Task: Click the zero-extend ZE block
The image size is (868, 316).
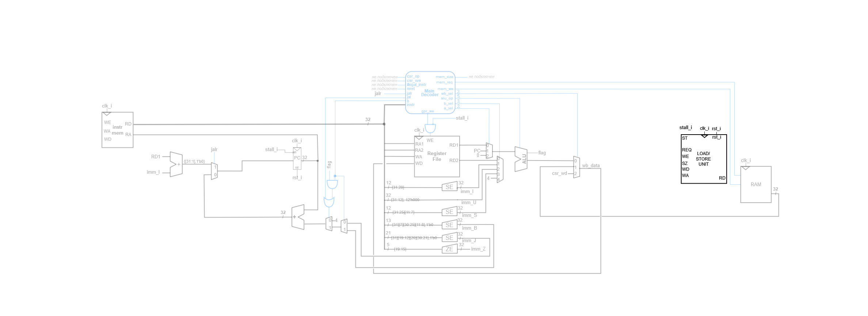Action: pos(449,249)
